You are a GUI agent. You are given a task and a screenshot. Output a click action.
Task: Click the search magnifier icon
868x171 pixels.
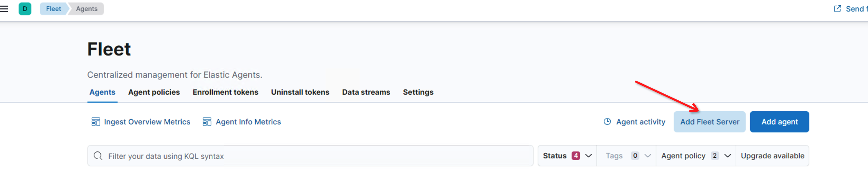tap(98, 156)
